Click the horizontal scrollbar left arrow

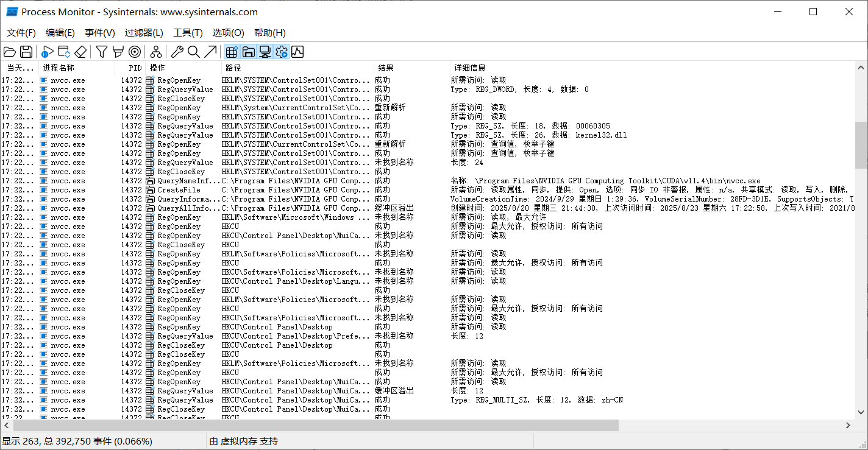pyautogui.click(x=6, y=425)
